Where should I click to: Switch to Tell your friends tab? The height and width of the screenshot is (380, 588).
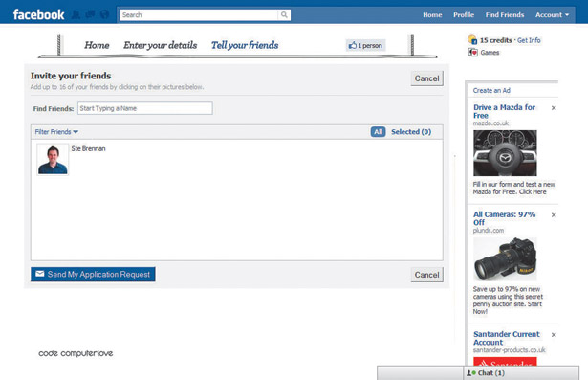point(245,45)
